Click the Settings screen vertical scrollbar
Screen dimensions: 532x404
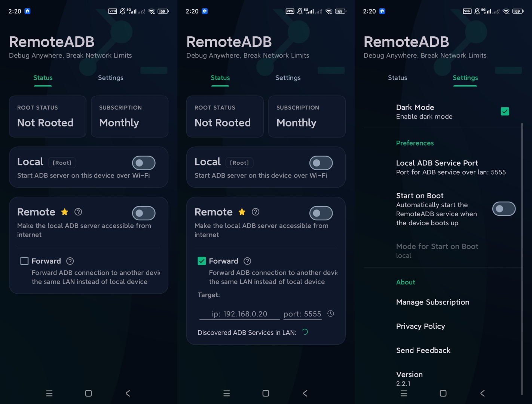coord(522,258)
